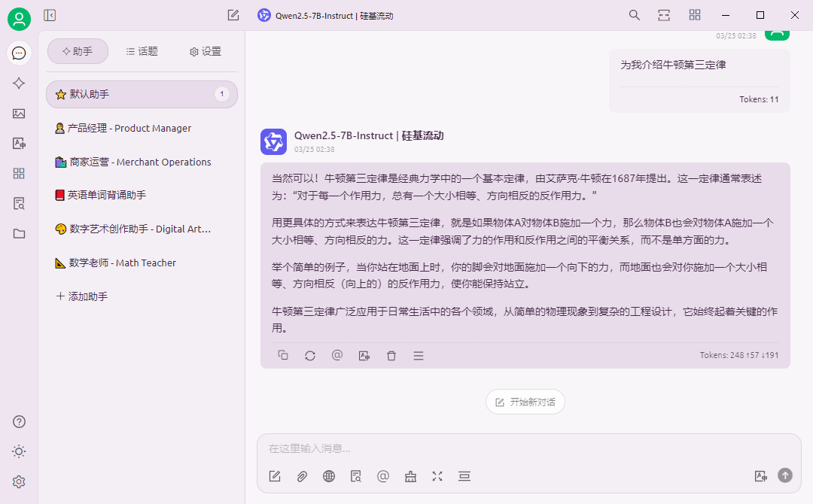Collapse the navigation sidebar
This screenshot has width=813, height=504.
(50, 14)
